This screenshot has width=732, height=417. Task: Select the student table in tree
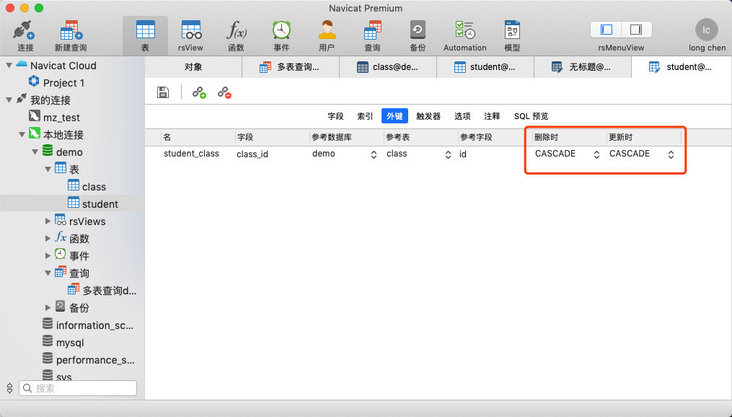[100, 204]
